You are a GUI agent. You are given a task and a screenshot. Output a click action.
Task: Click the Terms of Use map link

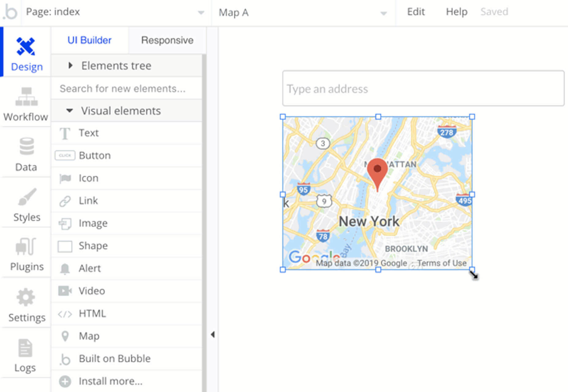[x=442, y=263]
